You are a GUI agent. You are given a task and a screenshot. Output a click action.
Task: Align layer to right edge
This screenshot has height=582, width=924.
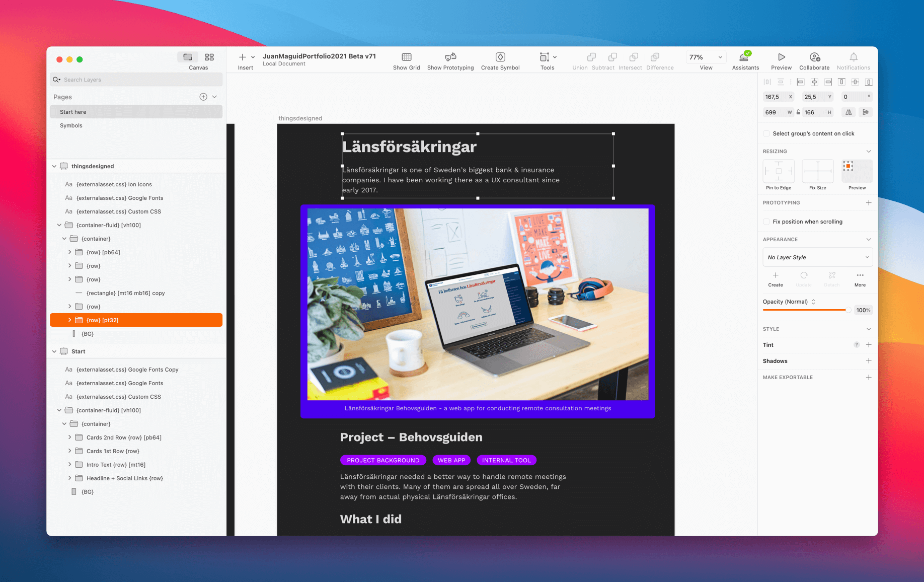828,82
